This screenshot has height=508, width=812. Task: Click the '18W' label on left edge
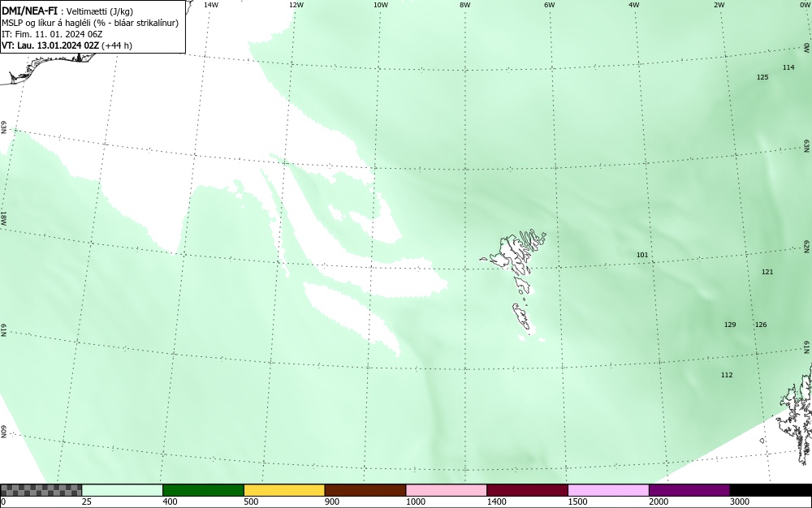(3, 217)
